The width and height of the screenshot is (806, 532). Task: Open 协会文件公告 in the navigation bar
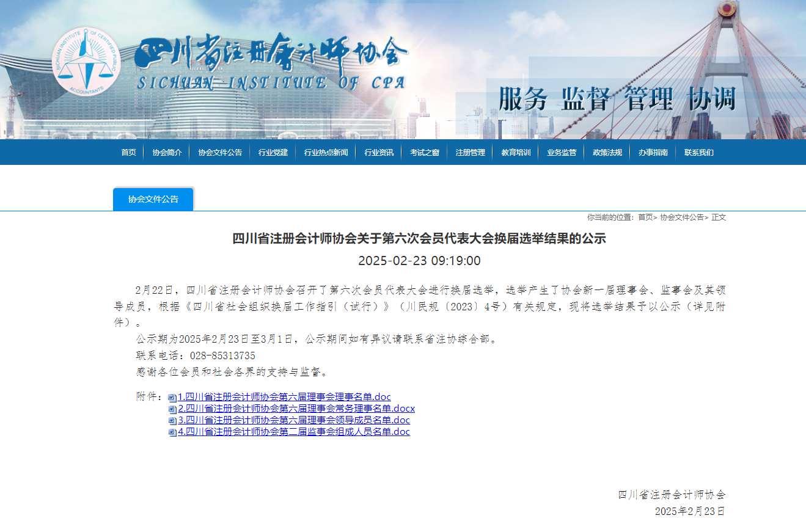[220, 152]
